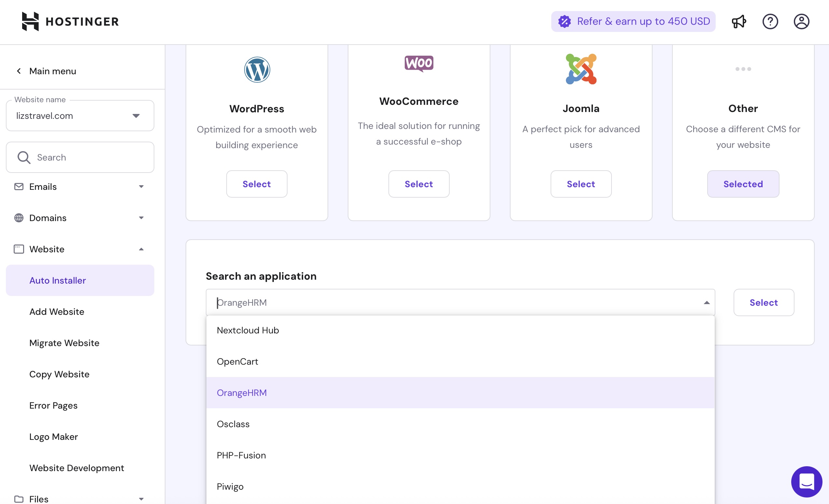Choose Piwigo from the list
The height and width of the screenshot is (504, 829).
point(460,486)
